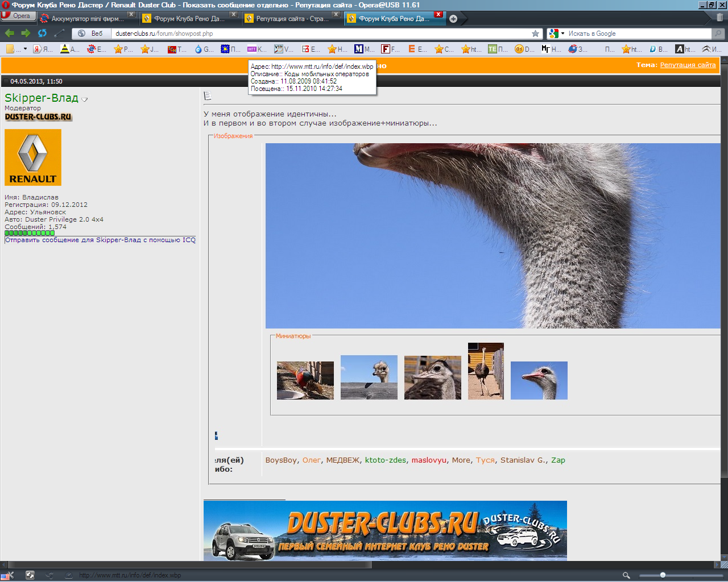The height and width of the screenshot is (582, 728).
Task: Open a new tab with the plus button
Action: pyautogui.click(x=453, y=19)
